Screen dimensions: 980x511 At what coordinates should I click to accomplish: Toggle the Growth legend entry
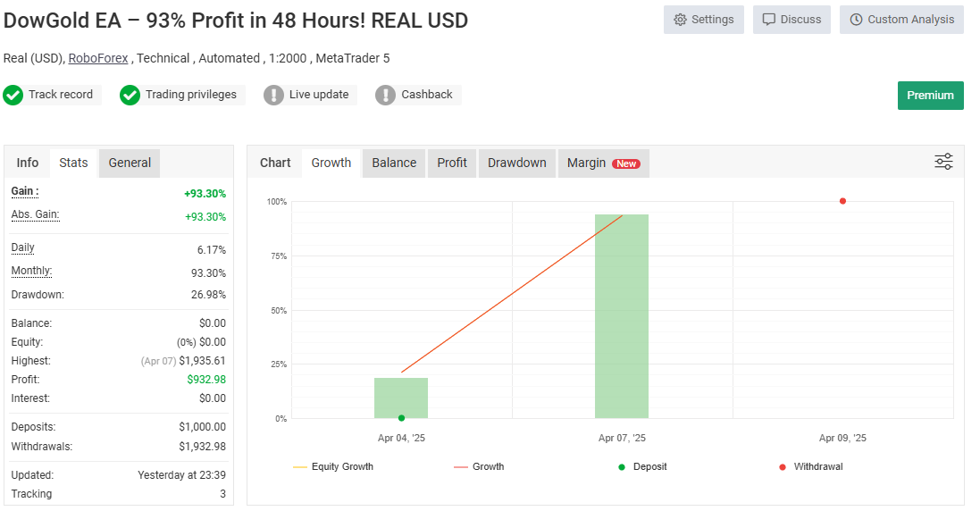tap(480, 466)
